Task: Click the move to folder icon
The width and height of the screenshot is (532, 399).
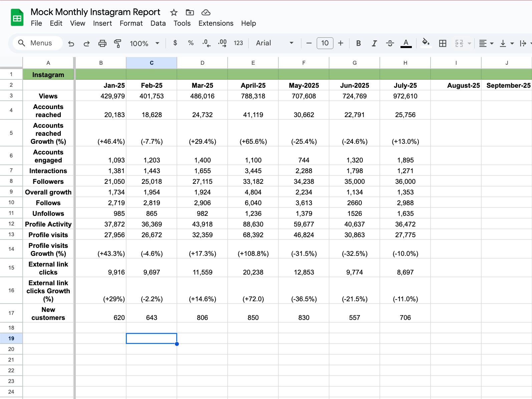Action: coord(190,13)
